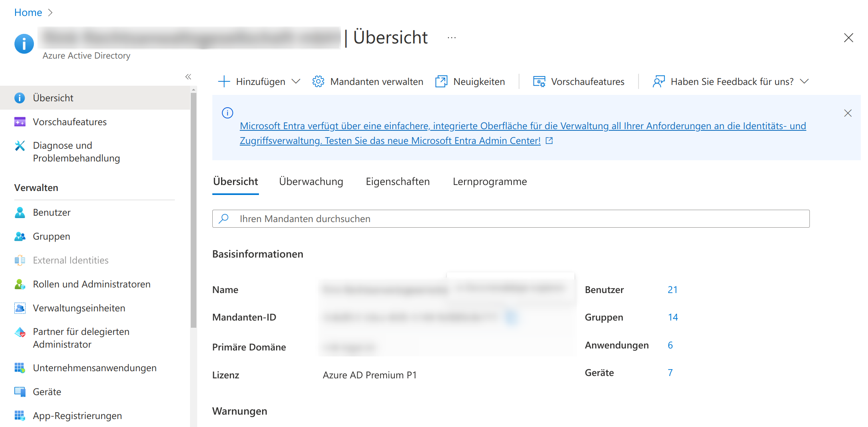The image size is (868, 427).
Task: Click the Benutzer count link 21
Action: tap(672, 289)
